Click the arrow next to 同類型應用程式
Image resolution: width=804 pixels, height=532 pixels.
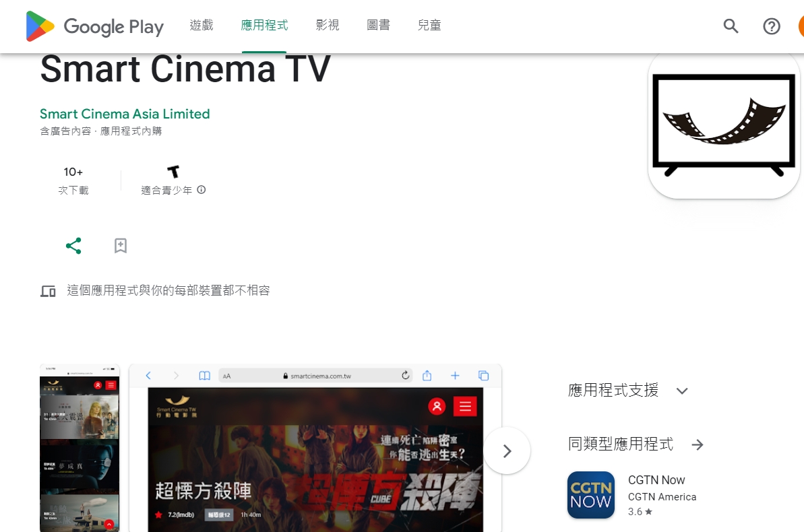point(698,445)
